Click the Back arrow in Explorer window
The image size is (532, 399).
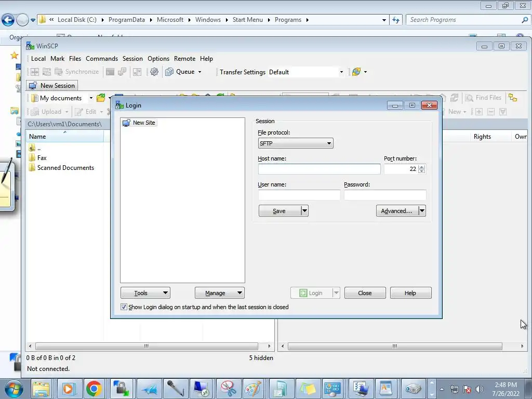click(8, 20)
